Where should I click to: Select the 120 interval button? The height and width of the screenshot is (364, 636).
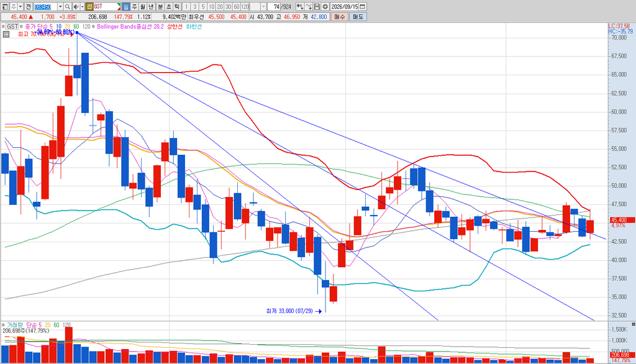point(245,6)
